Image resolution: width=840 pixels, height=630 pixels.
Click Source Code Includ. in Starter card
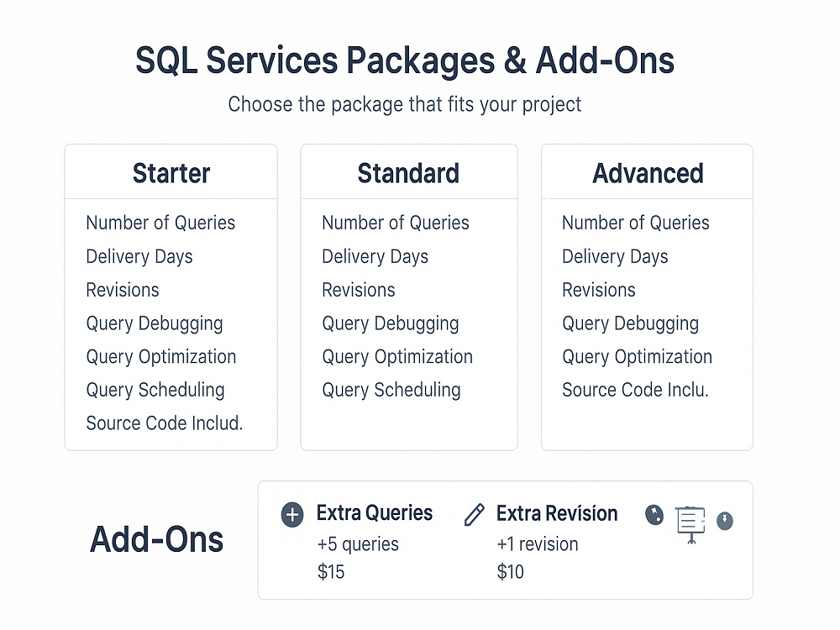(x=165, y=423)
